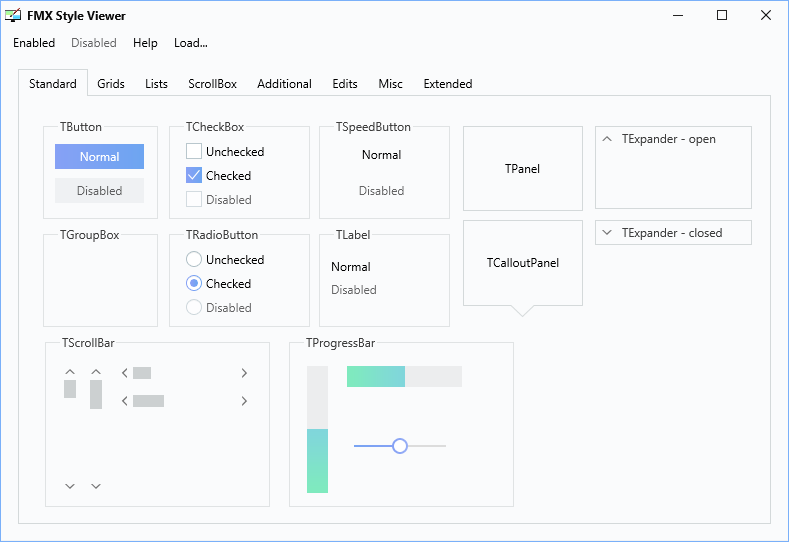Click top horizontal scrollbar's left arrow

125,373
